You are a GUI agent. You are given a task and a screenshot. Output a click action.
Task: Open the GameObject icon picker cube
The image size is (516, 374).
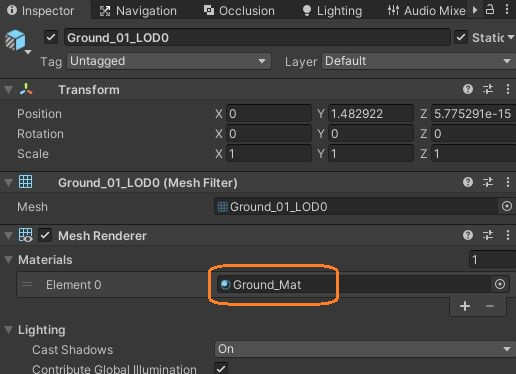click(16, 41)
